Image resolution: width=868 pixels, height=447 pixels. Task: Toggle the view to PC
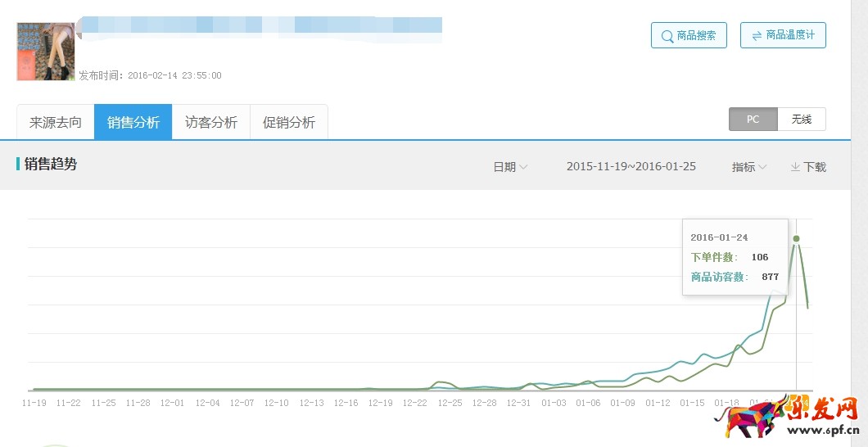(x=753, y=120)
